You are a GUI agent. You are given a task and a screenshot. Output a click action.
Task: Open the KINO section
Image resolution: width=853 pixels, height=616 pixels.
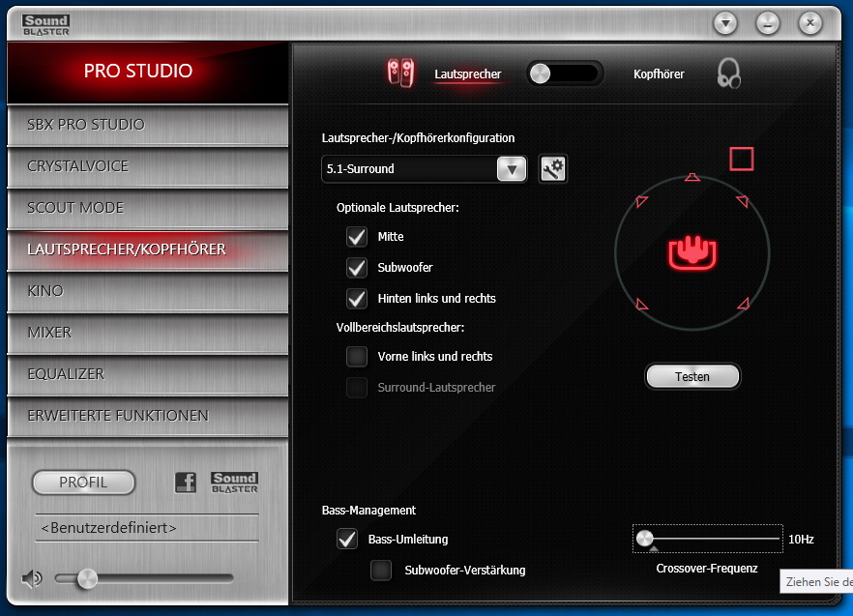(x=147, y=291)
